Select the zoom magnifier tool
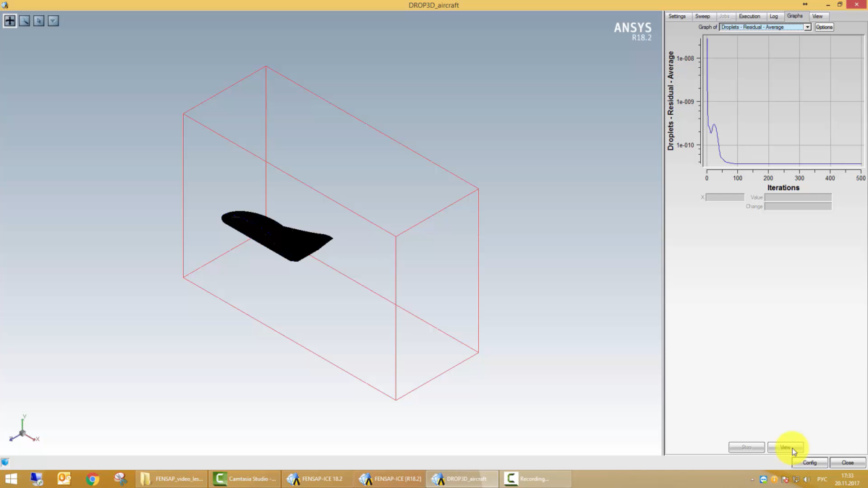Image resolution: width=868 pixels, height=488 pixels. click(x=25, y=21)
